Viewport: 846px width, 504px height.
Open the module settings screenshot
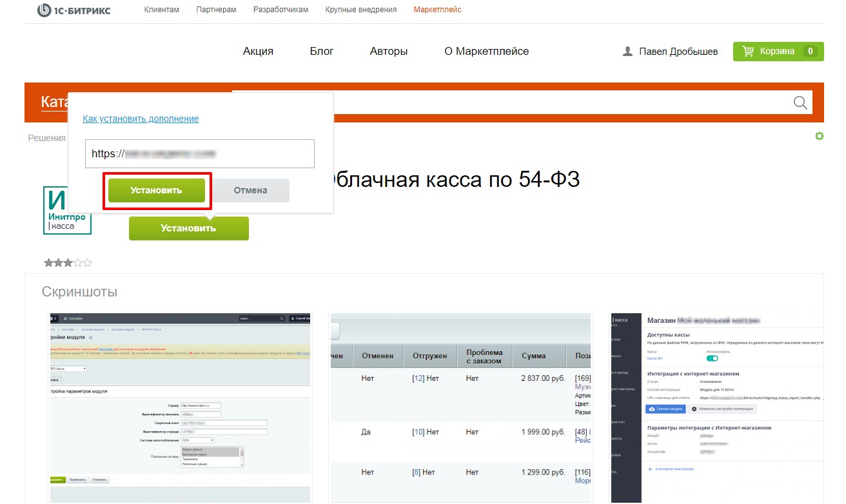[180, 409]
